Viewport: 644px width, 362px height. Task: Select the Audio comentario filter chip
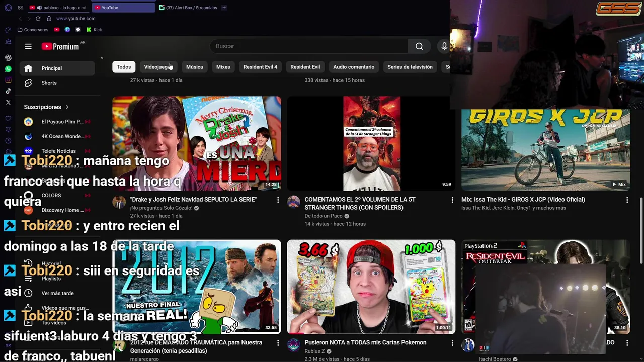pos(354,67)
